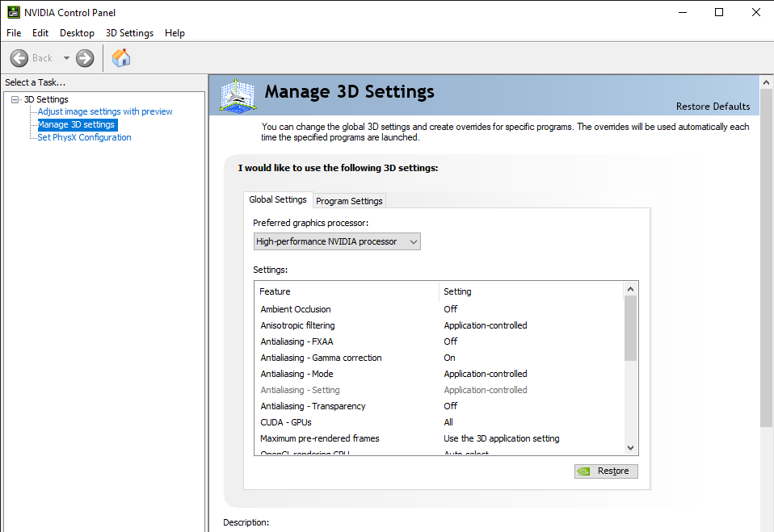Select the Global Settings tab
The image size is (774, 532).
tap(278, 199)
